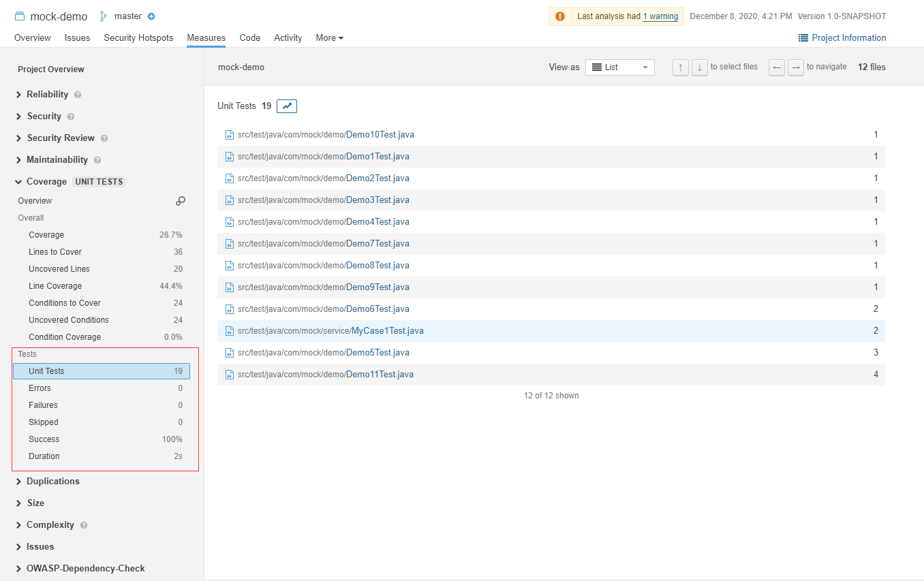Open the Code tab

tap(250, 38)
